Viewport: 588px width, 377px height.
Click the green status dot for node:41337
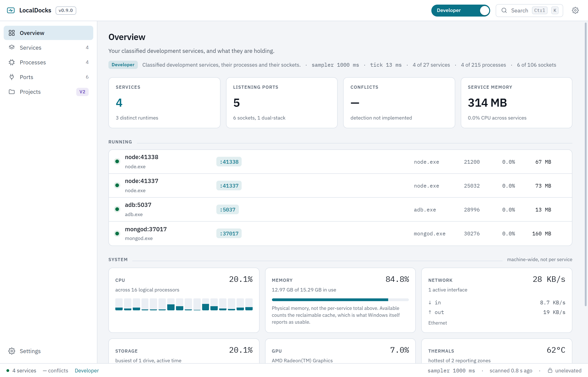pyautogui.click(x=117, y=185)
